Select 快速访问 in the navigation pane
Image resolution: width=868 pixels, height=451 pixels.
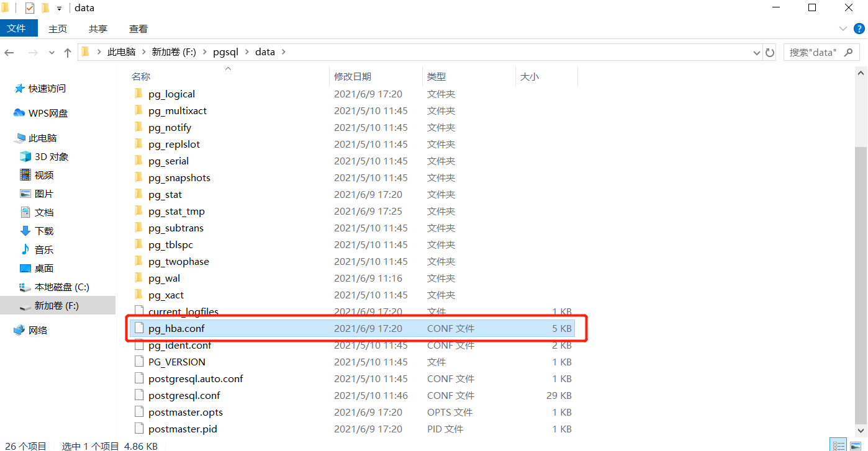(x=47, y=88)
